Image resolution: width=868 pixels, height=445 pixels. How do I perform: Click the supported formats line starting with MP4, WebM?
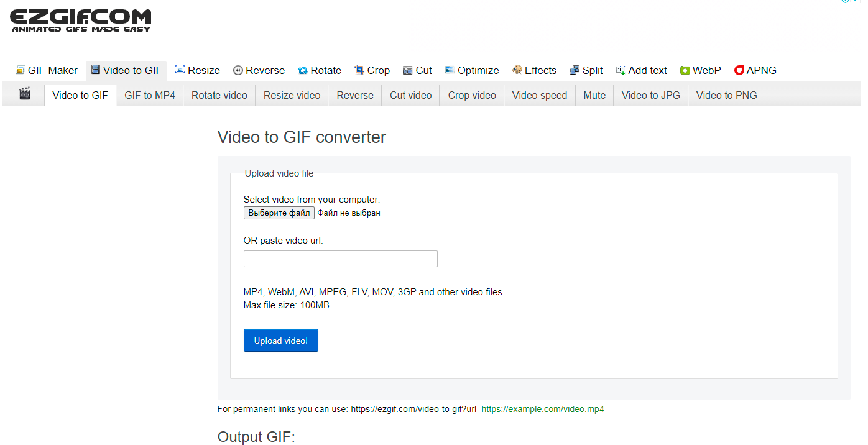373,292
